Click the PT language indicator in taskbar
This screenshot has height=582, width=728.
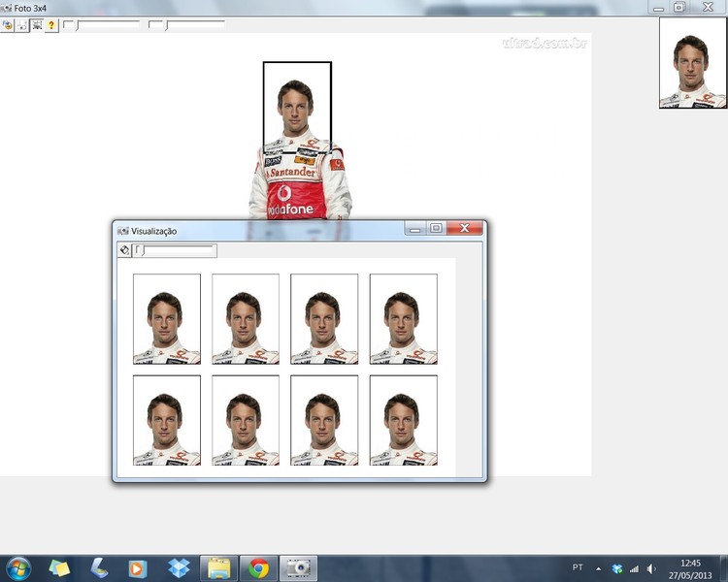coord(578,567)
